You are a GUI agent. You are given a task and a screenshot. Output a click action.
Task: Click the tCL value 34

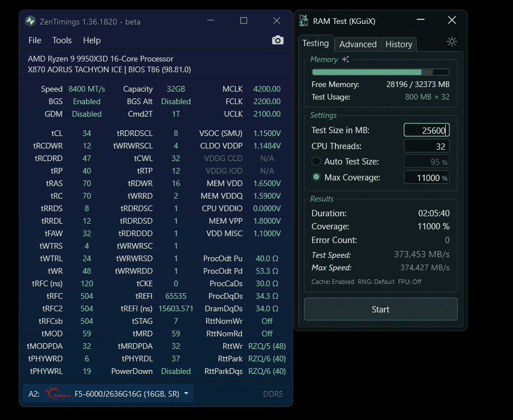87,134
